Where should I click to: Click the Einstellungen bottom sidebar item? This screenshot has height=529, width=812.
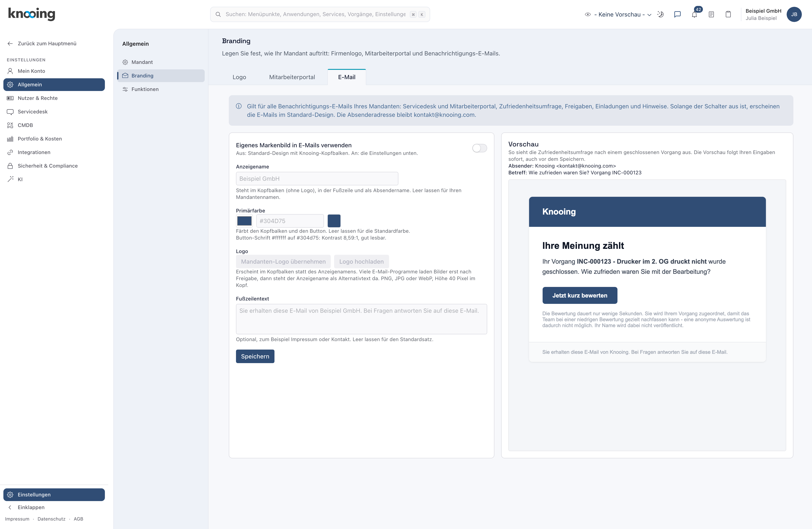[x=54, y=495]
